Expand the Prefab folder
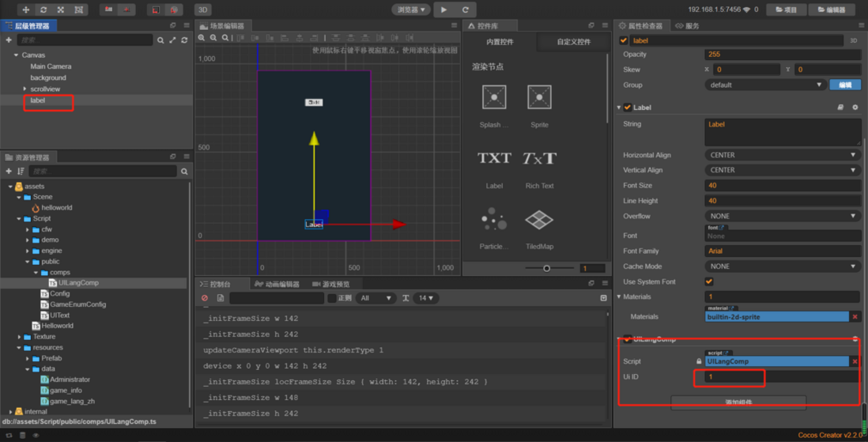This screenshot has width=868, height=442. [27, 358]
